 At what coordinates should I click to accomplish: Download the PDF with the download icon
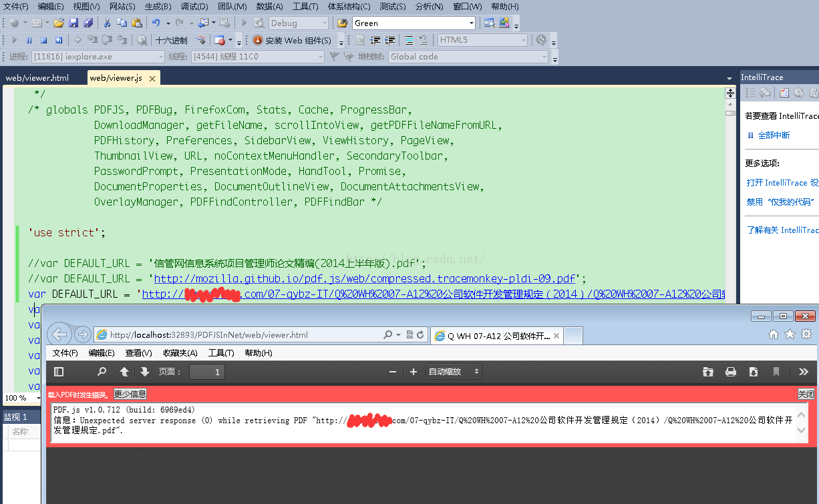coord(754,372)
